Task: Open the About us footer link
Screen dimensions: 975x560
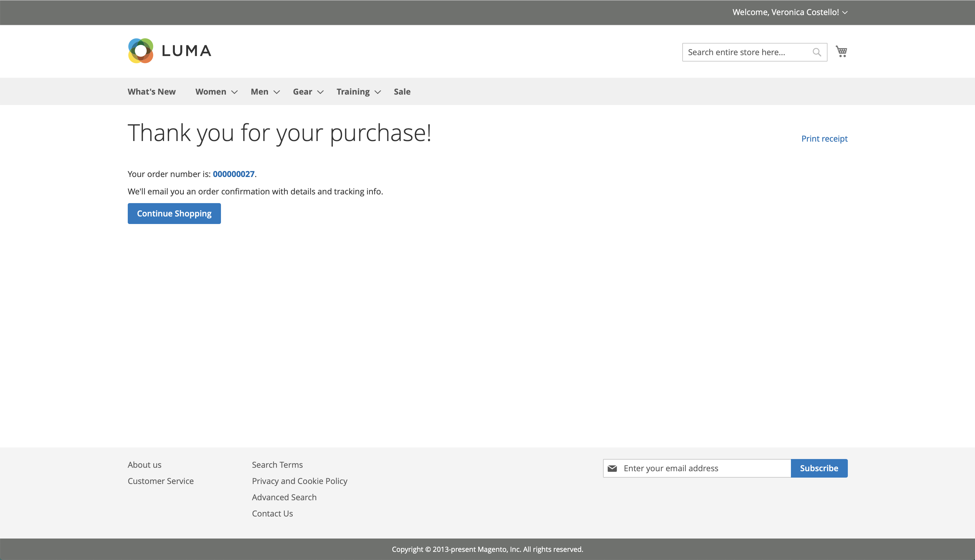Action: 144,465
